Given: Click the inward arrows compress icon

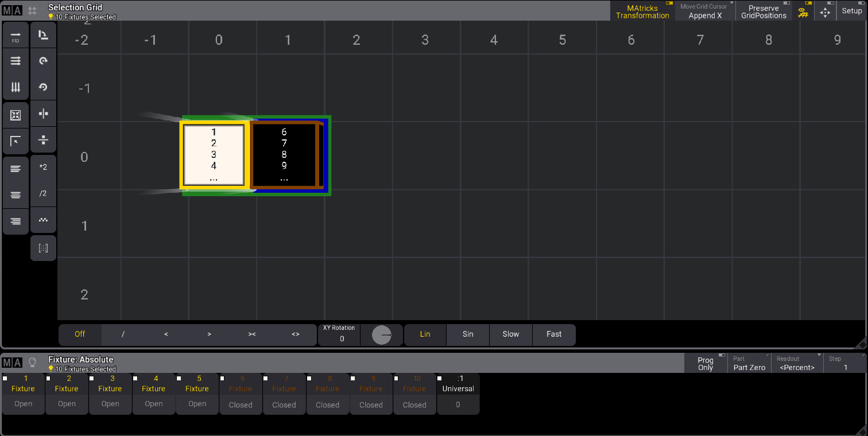Looking at the screenshot, I should (15, 115).
